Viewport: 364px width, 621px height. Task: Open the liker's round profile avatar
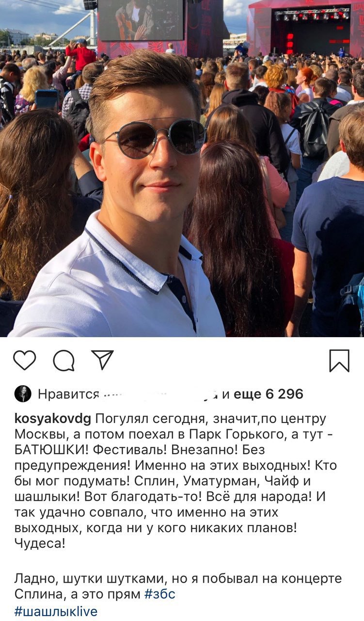23,394
